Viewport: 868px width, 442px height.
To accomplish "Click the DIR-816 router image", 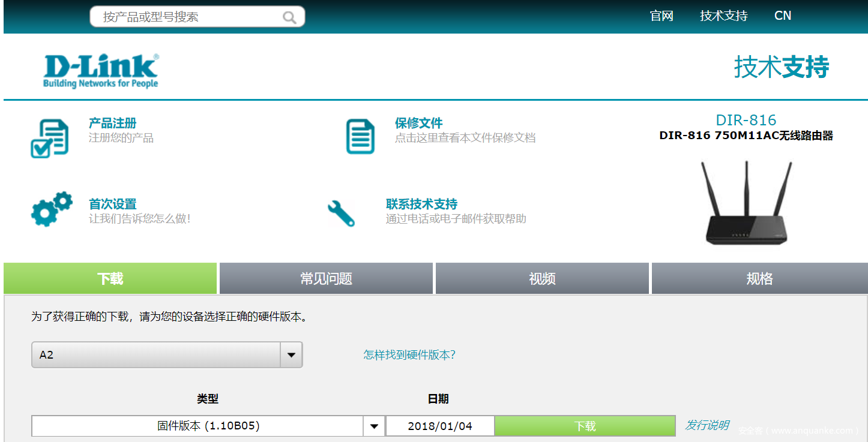I will point(746,202).
